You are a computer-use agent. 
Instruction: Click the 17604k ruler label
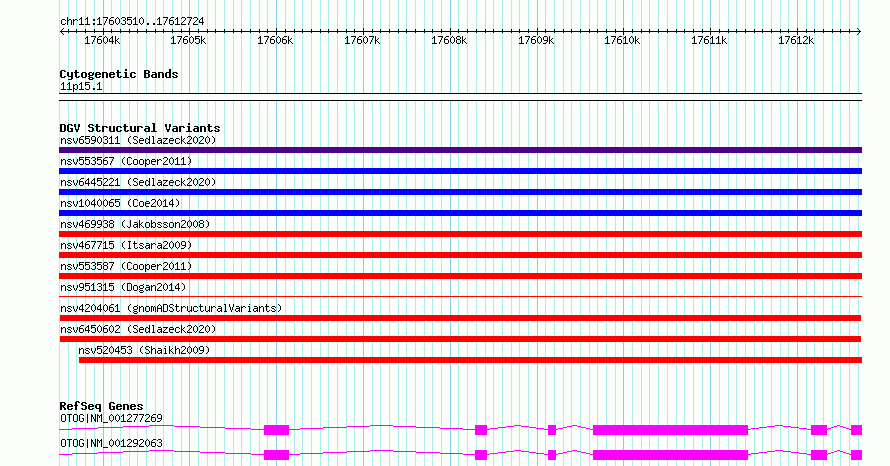(102, 41)
